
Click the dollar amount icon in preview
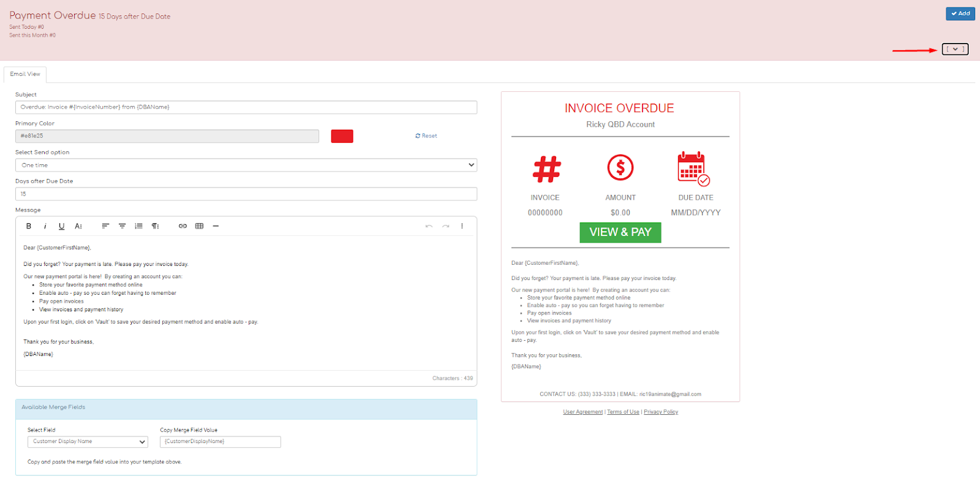pos(620,167)
